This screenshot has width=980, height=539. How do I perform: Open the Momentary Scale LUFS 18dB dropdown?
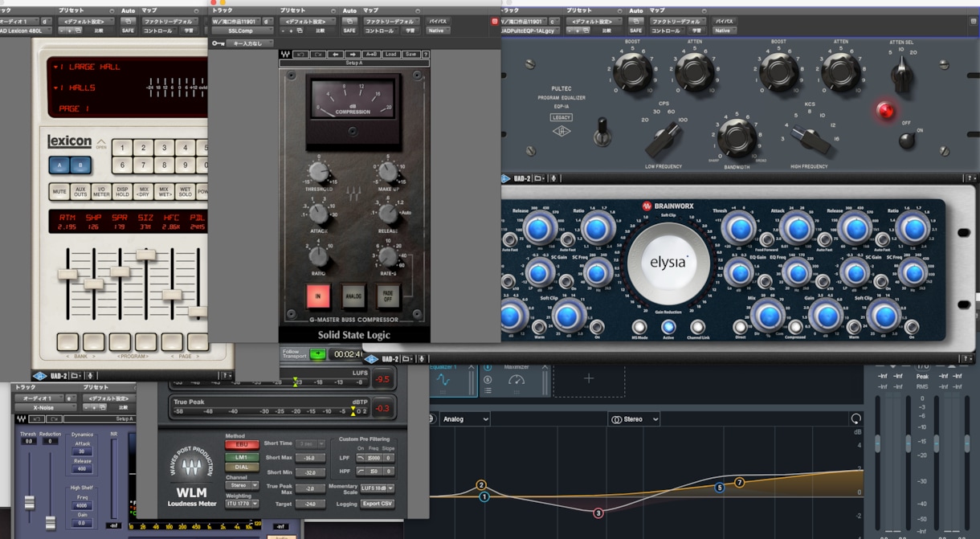[x=377, y=488]
